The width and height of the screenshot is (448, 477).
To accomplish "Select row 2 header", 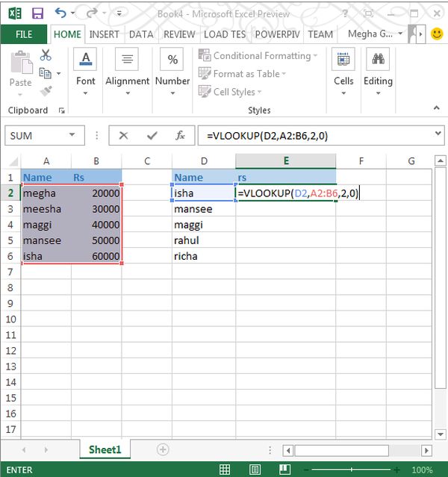I will click(10, 193).
